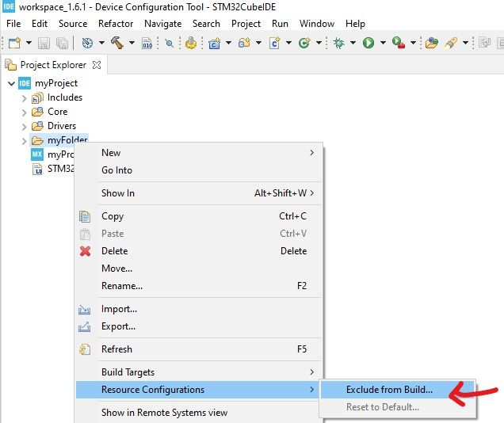Close the Project Explorer tab
504x423 pixels.
point(97,65)
